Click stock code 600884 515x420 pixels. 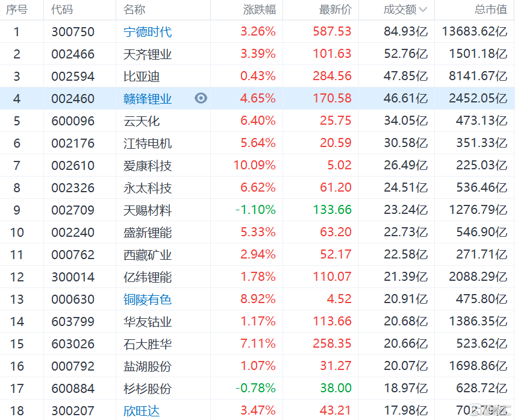73,389
